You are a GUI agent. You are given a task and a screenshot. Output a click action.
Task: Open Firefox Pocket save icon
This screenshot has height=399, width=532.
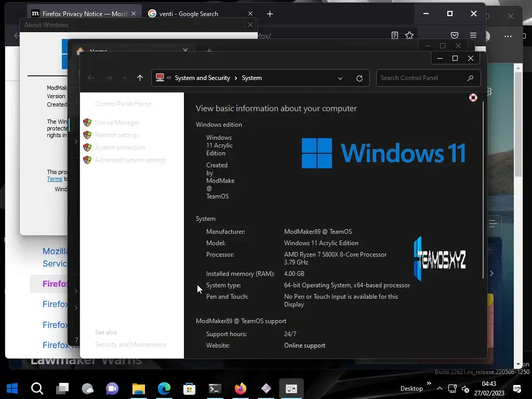455,35
